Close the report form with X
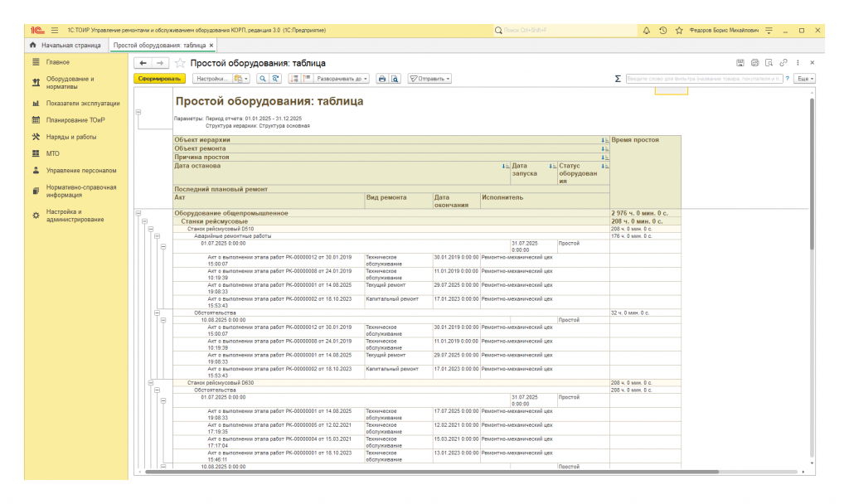Viewport: 849px width, 504px height. pos(813,63)
